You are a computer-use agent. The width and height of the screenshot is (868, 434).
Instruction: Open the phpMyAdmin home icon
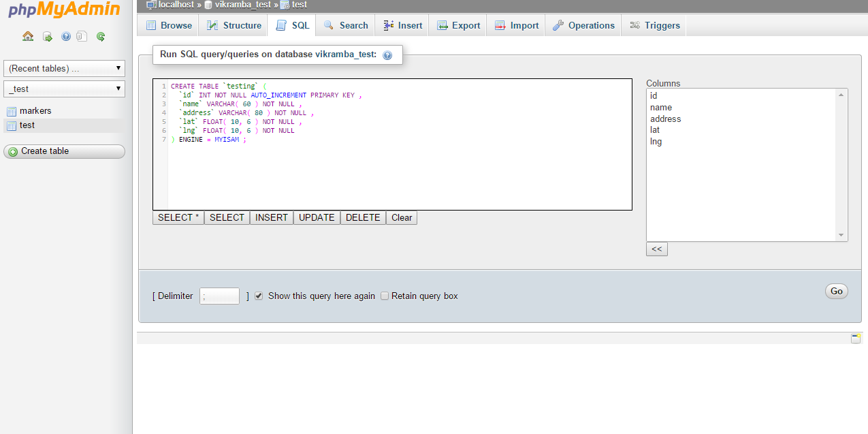point(28,37)
